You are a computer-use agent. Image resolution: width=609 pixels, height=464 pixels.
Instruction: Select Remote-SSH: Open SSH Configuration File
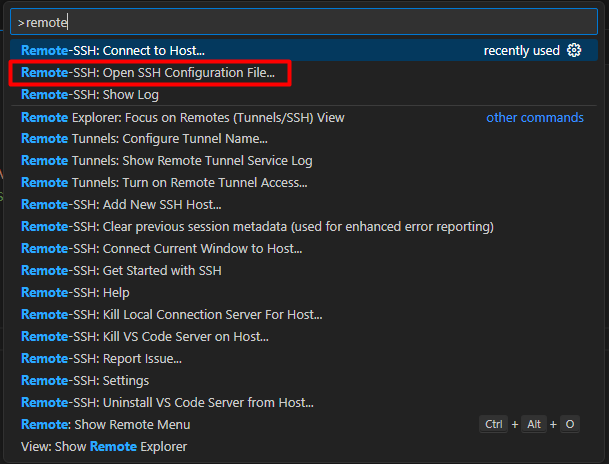tap(304, 73)
